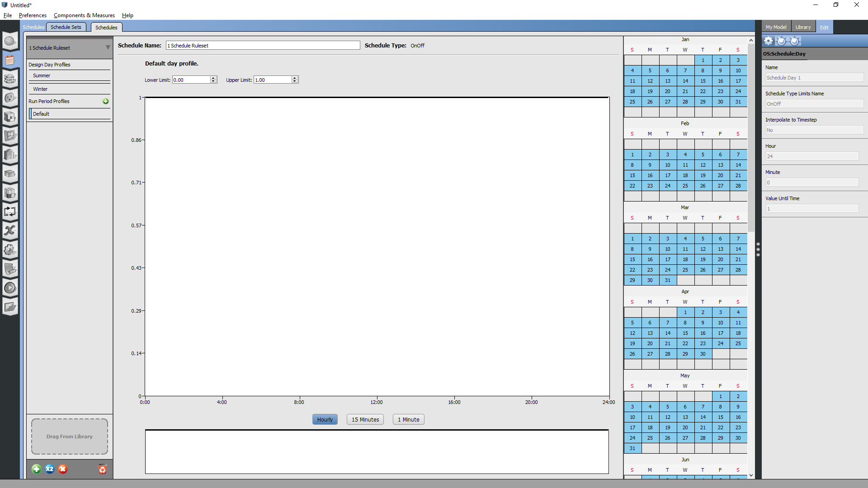
Task: Click the Hourly interval button
Action: [325, 419]
